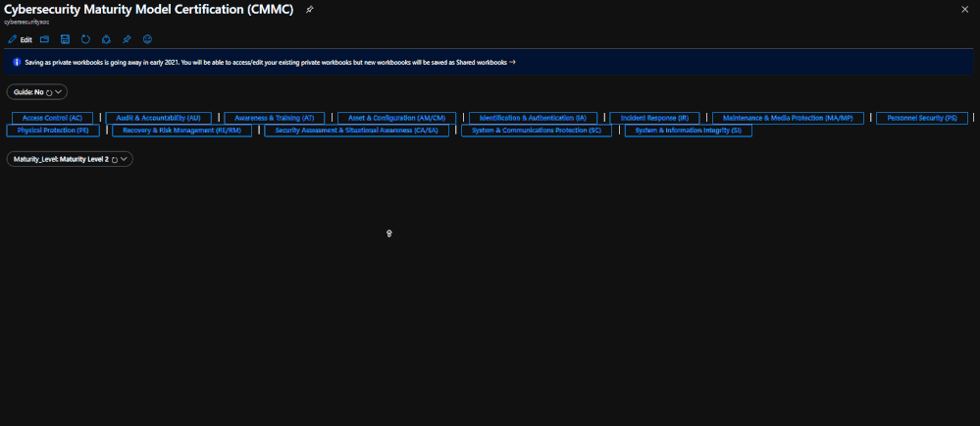This screenshot has height=426, width=980.
Task: Switch to Awareness & Training (AT)
Action: tap(275, 118)
